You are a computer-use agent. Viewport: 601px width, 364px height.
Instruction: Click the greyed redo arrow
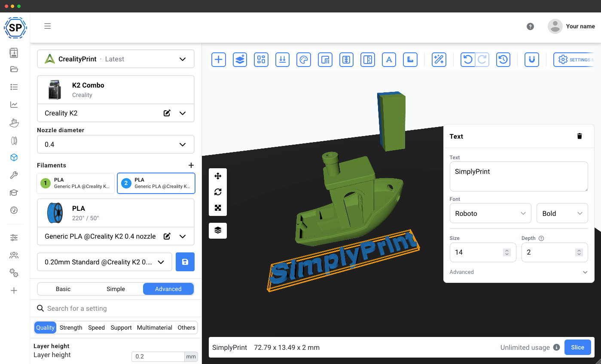(x=482, y=60)
